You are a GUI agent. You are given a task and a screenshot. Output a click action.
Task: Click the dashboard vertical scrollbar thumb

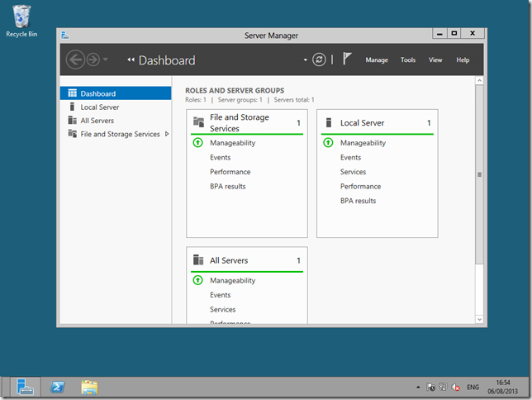(x=479, y=174)
